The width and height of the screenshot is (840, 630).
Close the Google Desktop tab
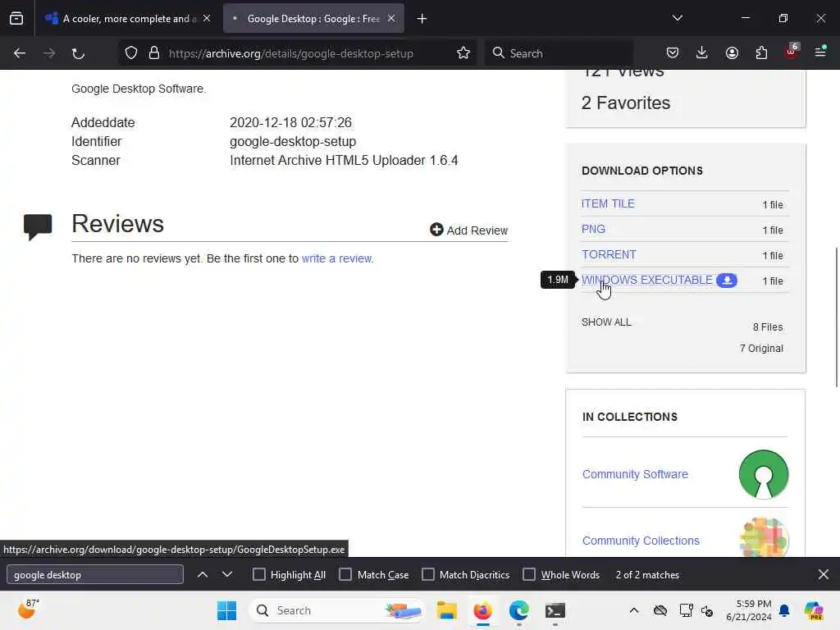click(391, 19)
